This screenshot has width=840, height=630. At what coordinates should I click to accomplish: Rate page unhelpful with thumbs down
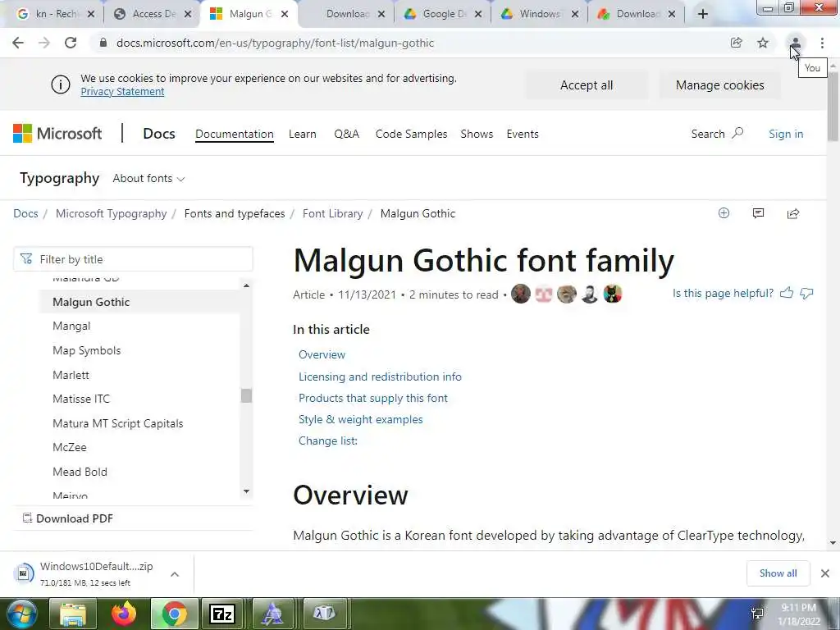(x=806, y=293)
